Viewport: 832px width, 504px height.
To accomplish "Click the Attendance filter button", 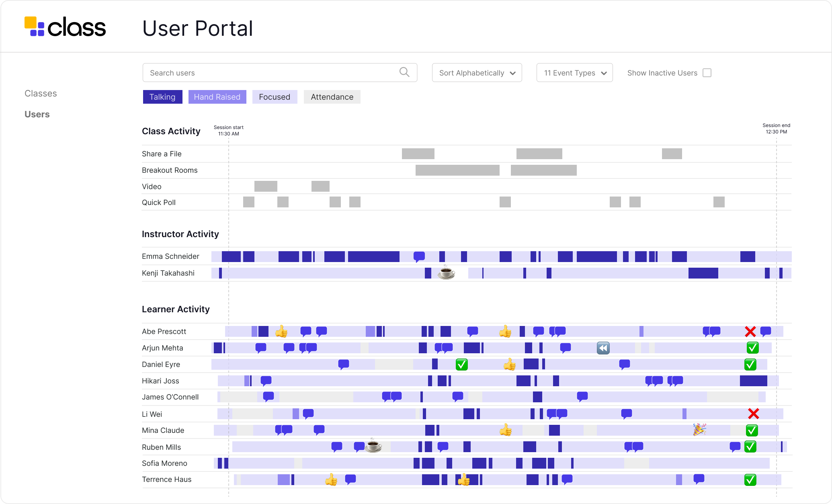I will 332,97.
